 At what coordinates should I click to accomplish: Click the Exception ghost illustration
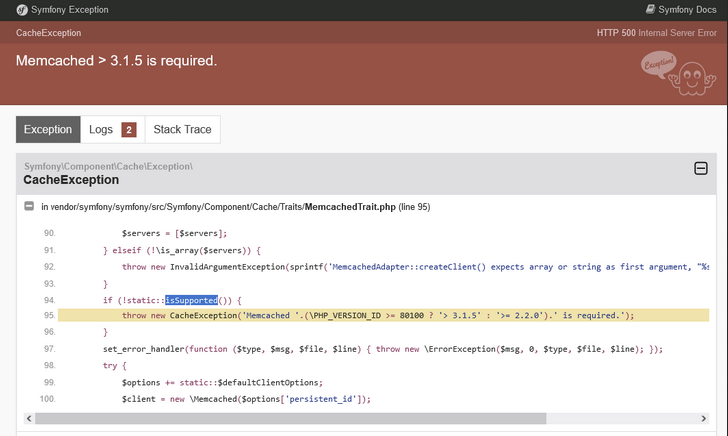(678, 73)
